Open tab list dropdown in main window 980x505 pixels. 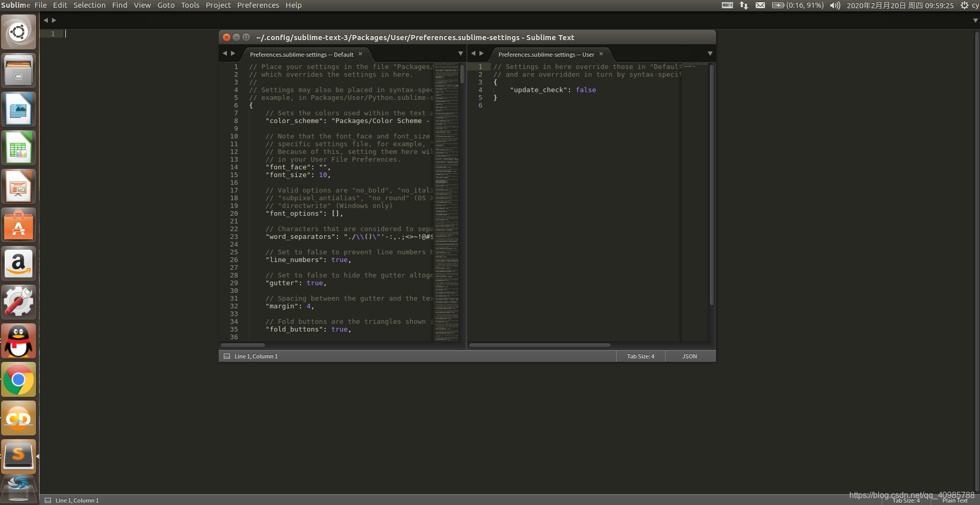(975, 21)
